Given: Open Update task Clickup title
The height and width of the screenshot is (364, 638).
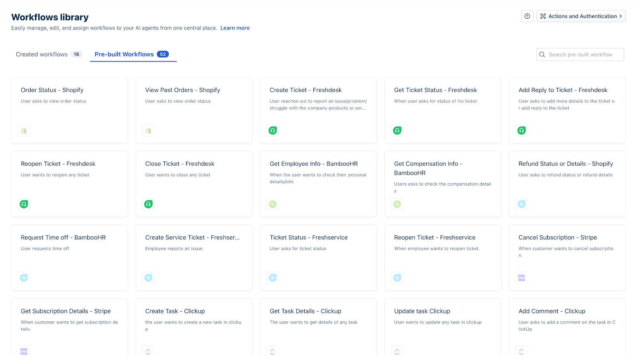Looking at the screenshot, I should point(422,311).
